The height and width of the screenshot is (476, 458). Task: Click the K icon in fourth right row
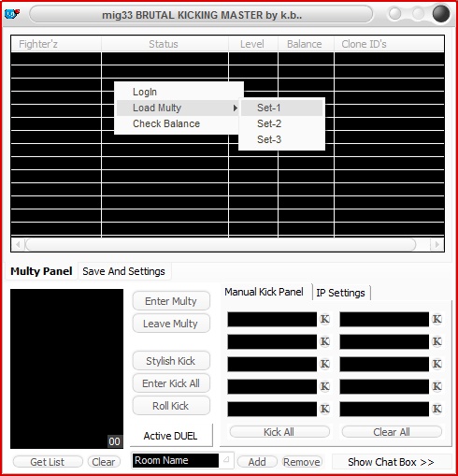[437, 386]
